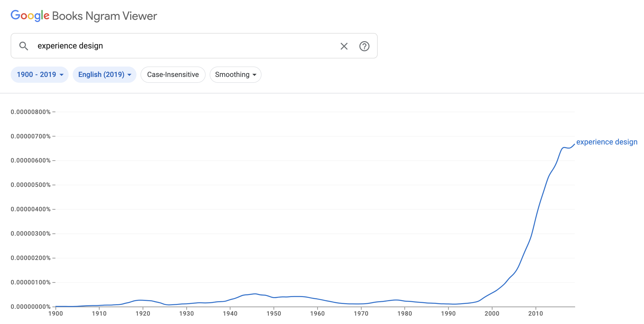Image resolution: width=644 pixels, height=324 pixels.
Task: Click the 2010 x-axis year label
Action: 535,314
